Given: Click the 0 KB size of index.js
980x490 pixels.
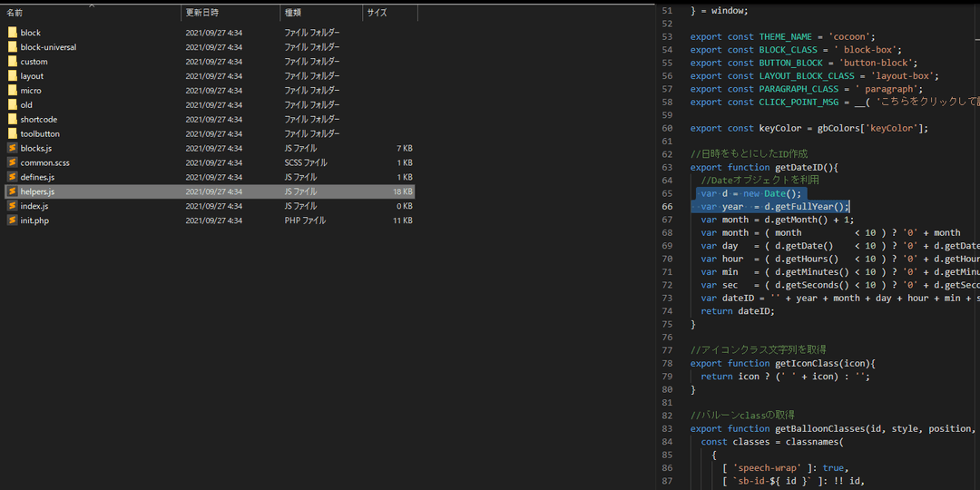Looking at the screenshot, I should click(405, 206).
